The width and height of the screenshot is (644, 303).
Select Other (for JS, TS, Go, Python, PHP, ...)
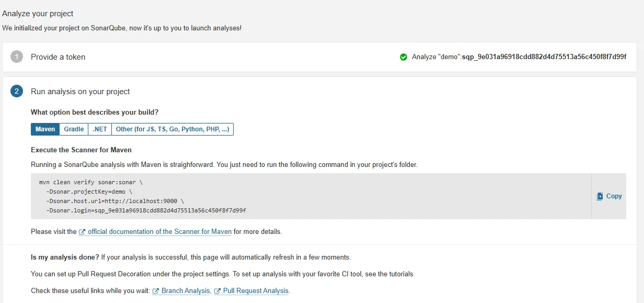172,129
